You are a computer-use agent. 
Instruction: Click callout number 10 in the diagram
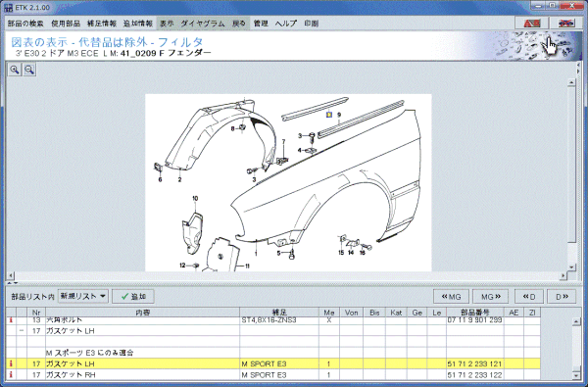click(x=195, y=198)
